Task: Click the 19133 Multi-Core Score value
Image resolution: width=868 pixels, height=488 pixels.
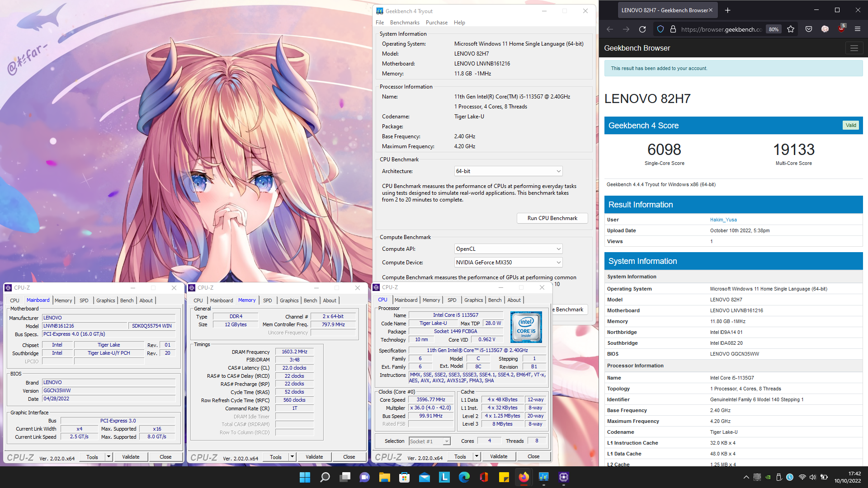Action: pos(793,150)
